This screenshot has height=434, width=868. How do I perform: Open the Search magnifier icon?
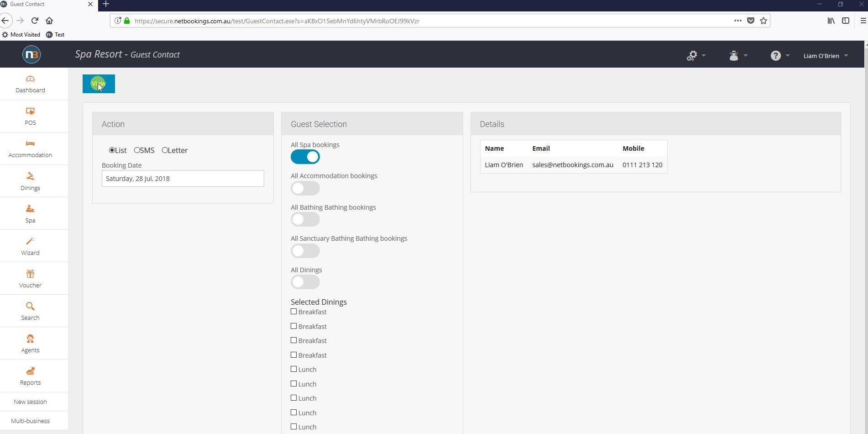click(x=30, y=306)
